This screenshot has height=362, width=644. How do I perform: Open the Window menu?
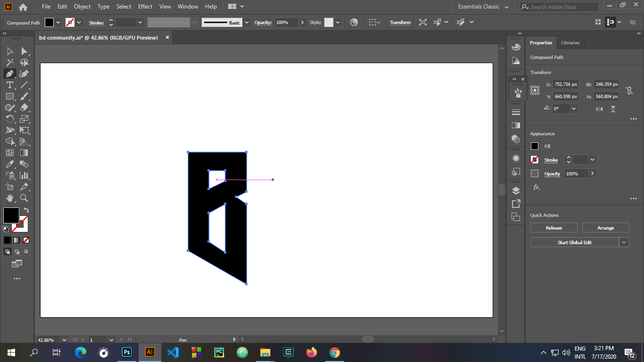188,7
